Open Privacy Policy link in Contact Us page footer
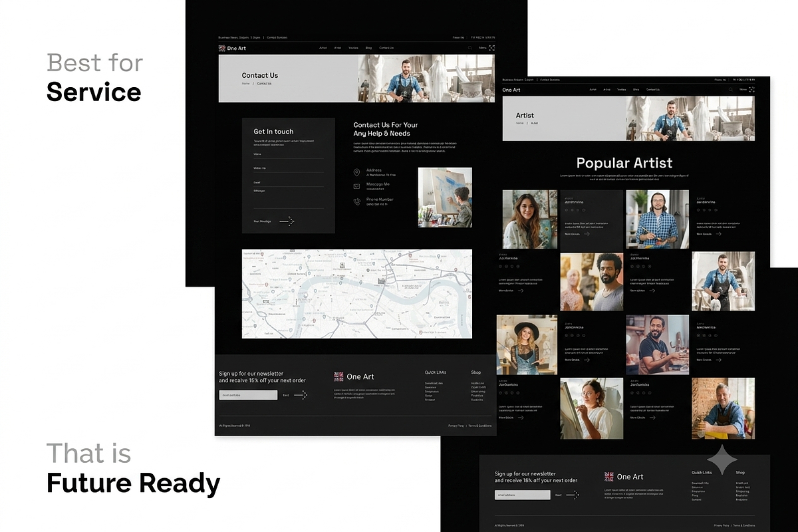The width and height of the screenshot is (798, 532). (x=456, y=426)
